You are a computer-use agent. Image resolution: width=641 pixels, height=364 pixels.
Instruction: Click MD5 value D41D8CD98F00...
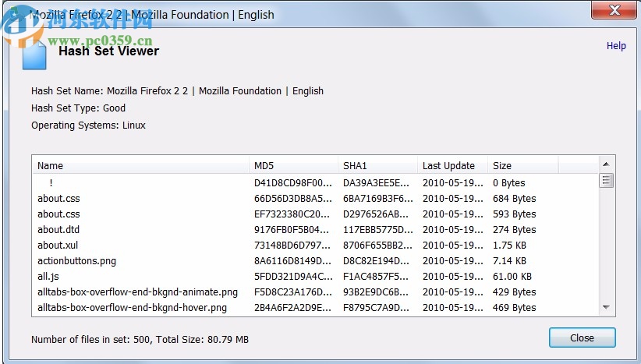[293, 182]
